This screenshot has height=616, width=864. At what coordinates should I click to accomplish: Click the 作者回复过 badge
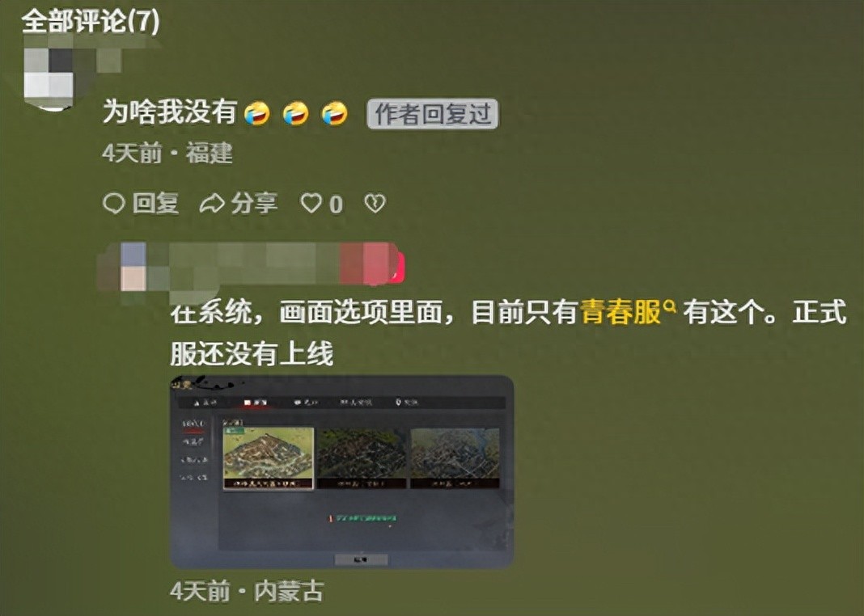click(x=433, y=114)
